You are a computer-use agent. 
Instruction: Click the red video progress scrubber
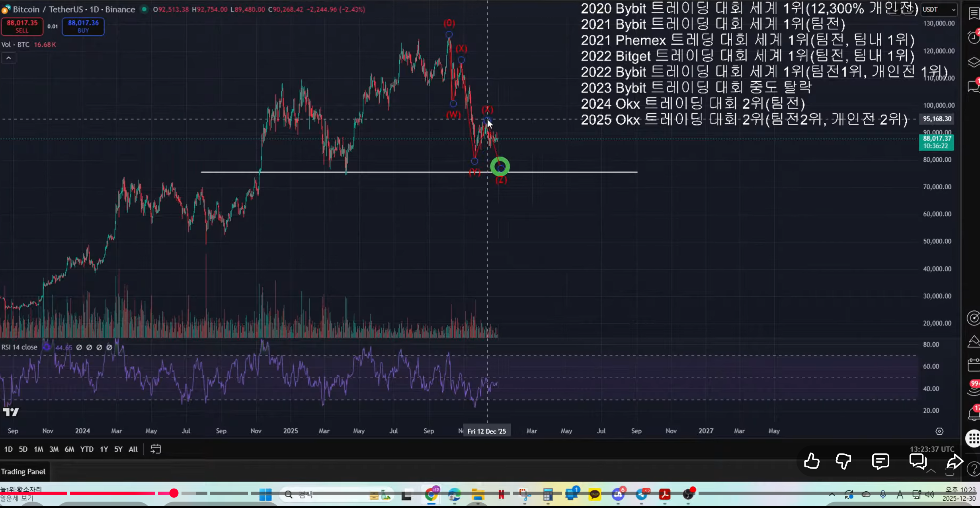(x=174, y=493)
